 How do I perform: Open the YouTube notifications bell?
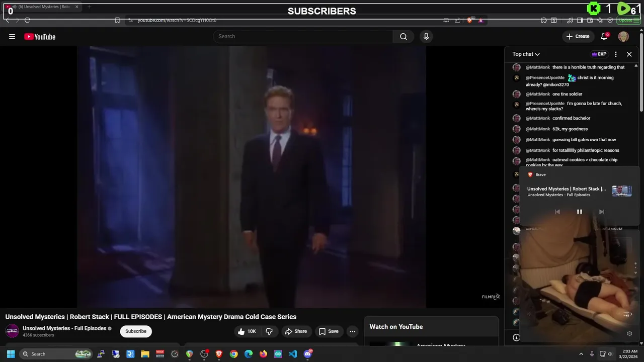pyautogui.click(x=604, y=36)
